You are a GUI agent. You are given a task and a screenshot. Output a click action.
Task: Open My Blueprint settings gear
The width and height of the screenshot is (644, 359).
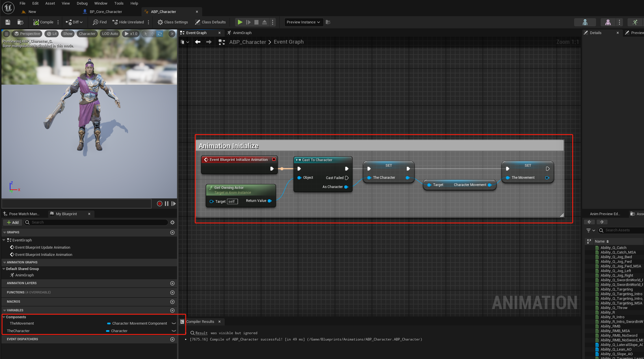[172, 222]
